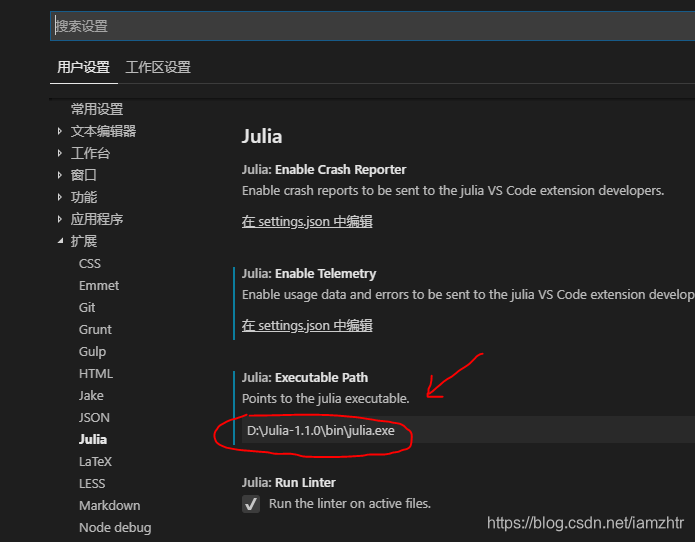Open CSS extension settings

(90, 263)
